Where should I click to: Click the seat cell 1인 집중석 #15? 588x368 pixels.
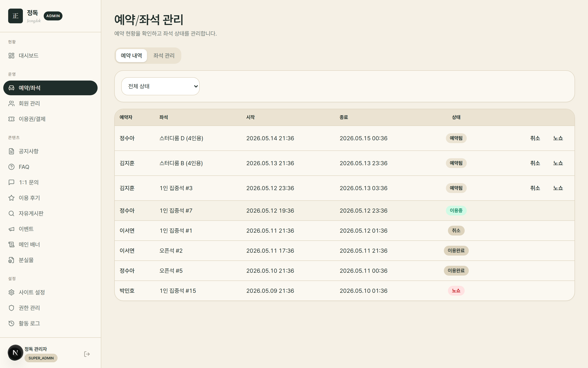178,291
